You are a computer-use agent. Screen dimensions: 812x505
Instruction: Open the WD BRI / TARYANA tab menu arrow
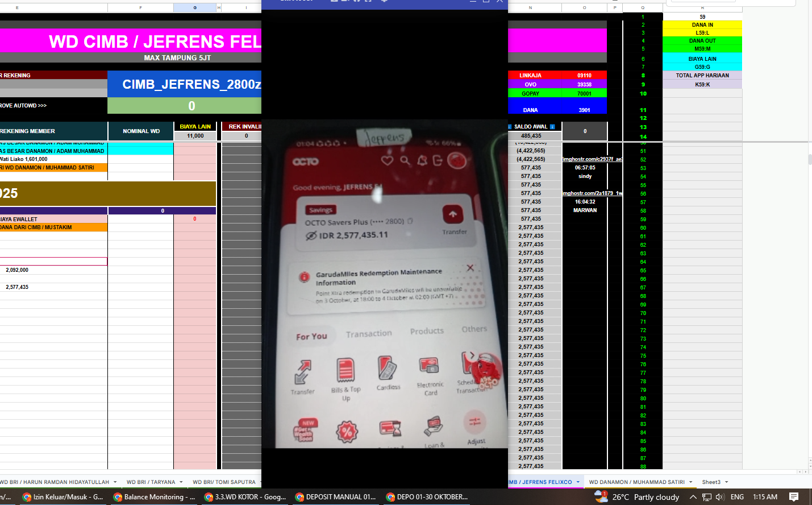tap(181, 482)
